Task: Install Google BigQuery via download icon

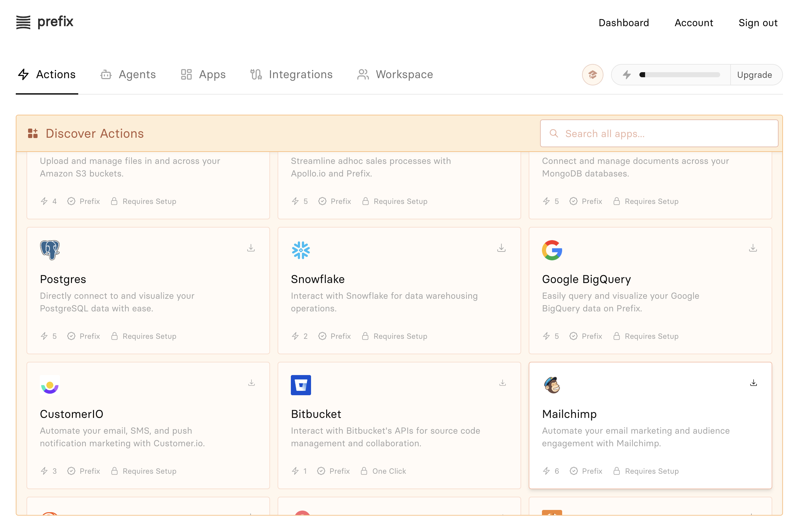Action: [753, 248]
